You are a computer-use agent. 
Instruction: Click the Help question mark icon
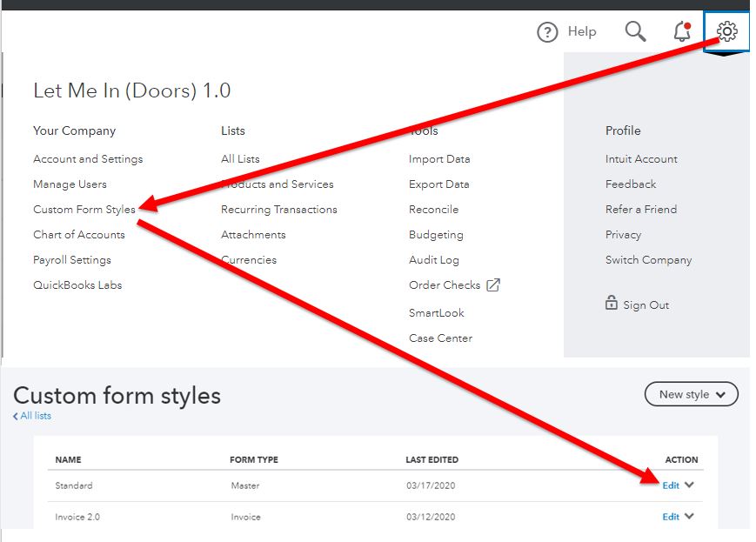point(547,32)
